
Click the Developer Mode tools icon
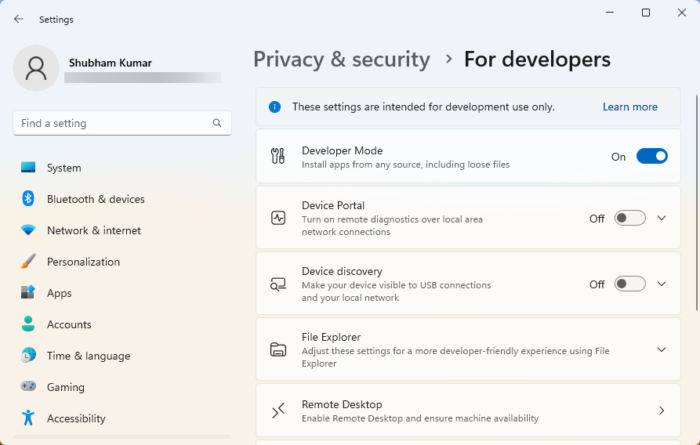pos(278,156)
